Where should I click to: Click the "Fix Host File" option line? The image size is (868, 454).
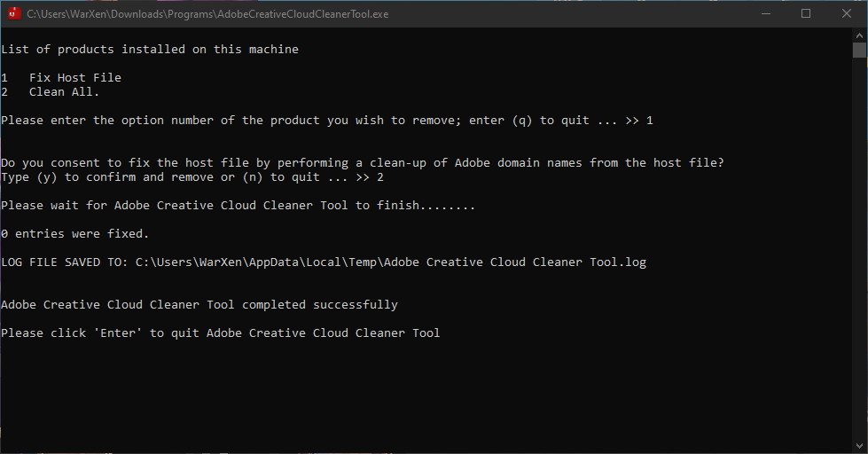(74, 78)
